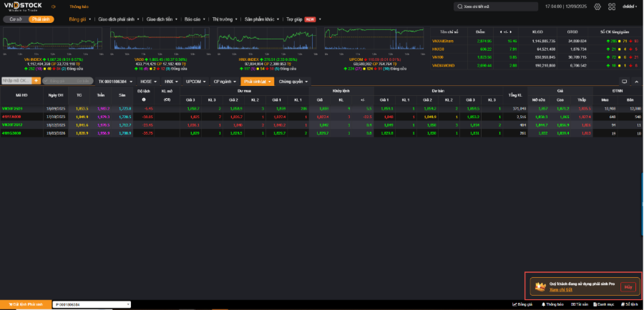644x310 pixels.
Task: Click the UPCOM chart
Action: [374, 39]
